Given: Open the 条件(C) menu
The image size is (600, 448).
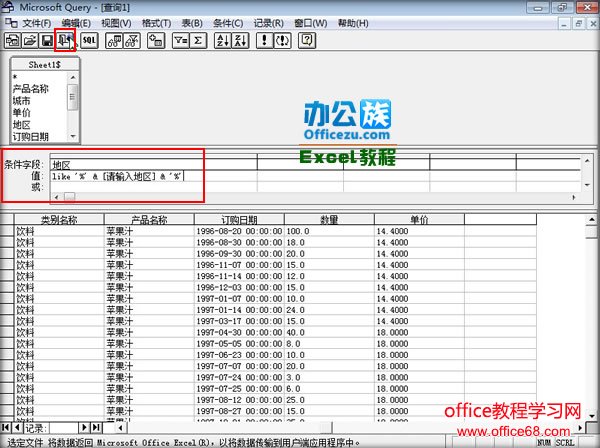Looking at the screenshot, I should tap(228, 23).
